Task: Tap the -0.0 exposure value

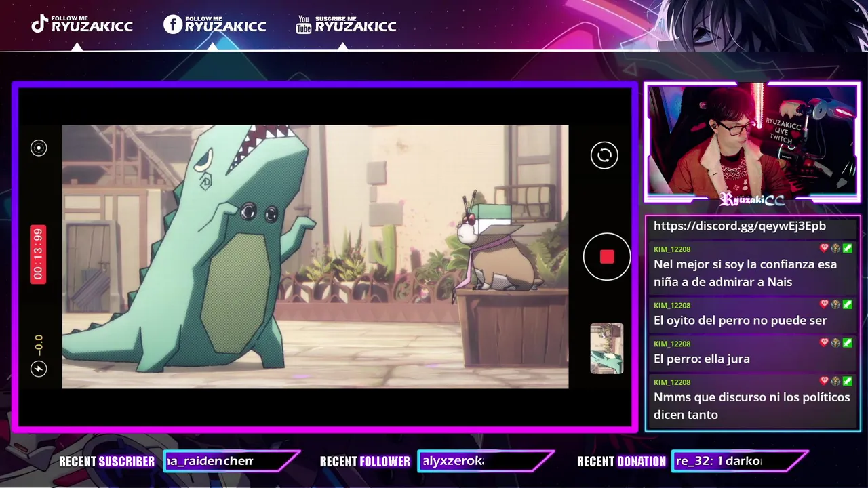Action: (x=39, y=344)
